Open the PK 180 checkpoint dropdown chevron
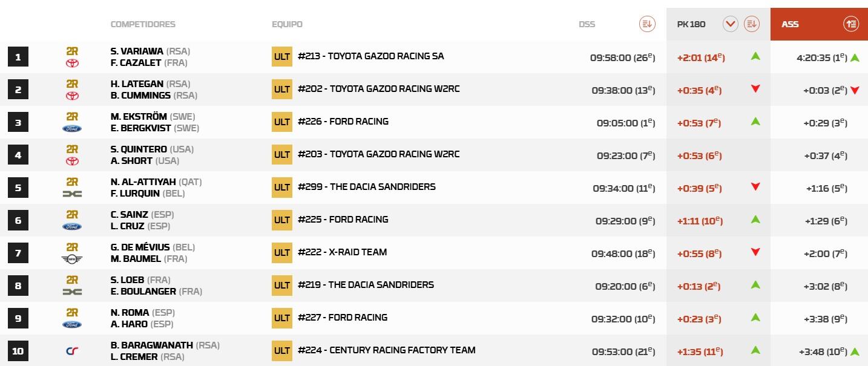The height and width of the screenshot is (366, 868). (731, 24)
